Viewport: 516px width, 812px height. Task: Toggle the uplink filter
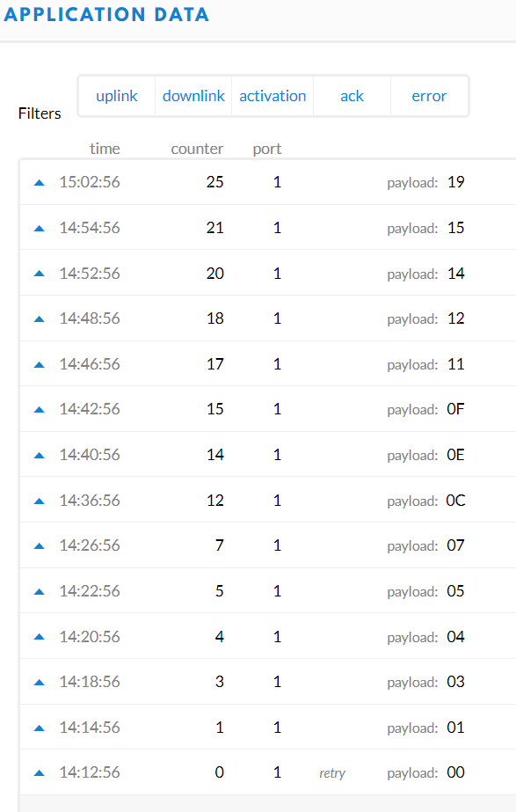point(117,96)
